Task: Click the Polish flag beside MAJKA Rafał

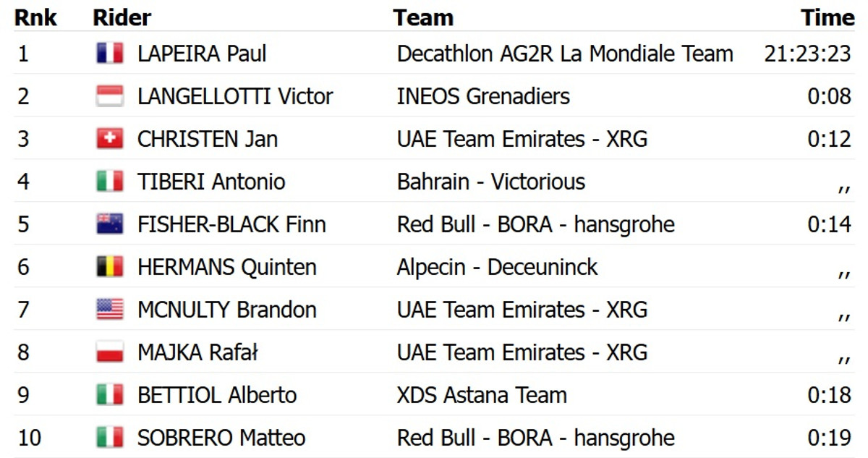Action: click(109, 352)
